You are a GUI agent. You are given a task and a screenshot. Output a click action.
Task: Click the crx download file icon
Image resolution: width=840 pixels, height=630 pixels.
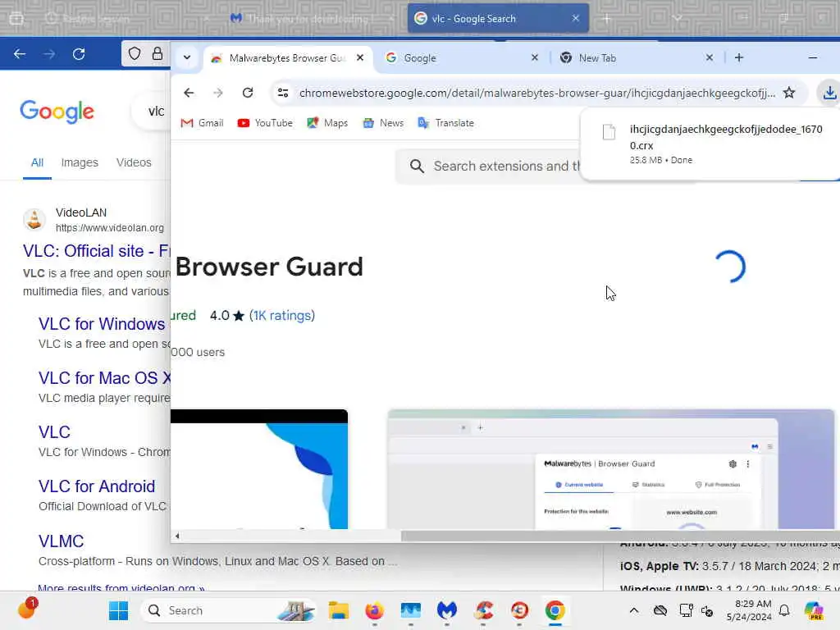point(609,132)
